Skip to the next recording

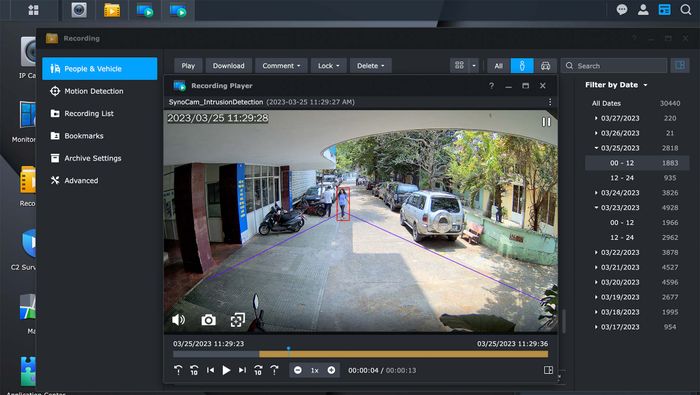pos(242,370)
